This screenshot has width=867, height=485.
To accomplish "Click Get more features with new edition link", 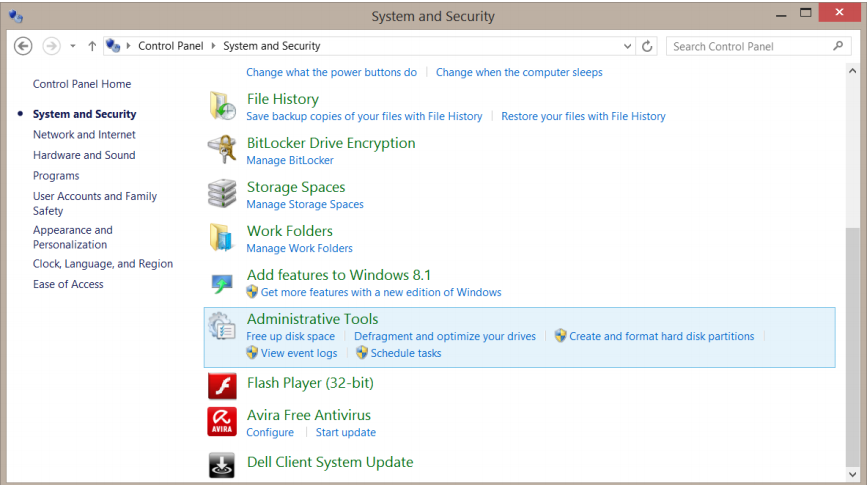I will click(381, 292).
